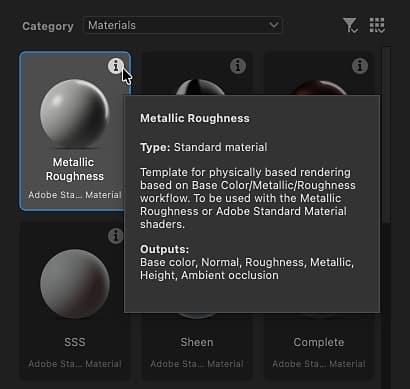This screenshot has width=410, height=389.
Task: Click 'Adobe Sta... Material' under SSS
Action: (75, 364)
